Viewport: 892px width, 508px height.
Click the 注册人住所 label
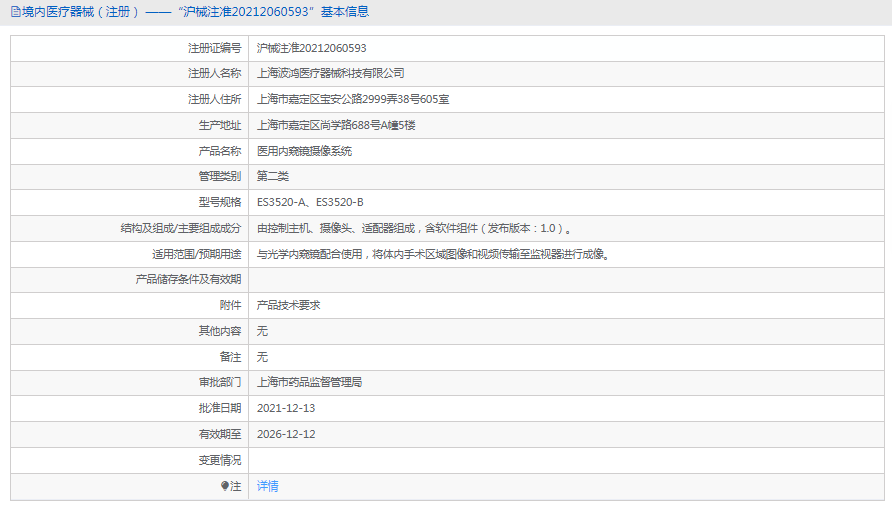point(214,100)
